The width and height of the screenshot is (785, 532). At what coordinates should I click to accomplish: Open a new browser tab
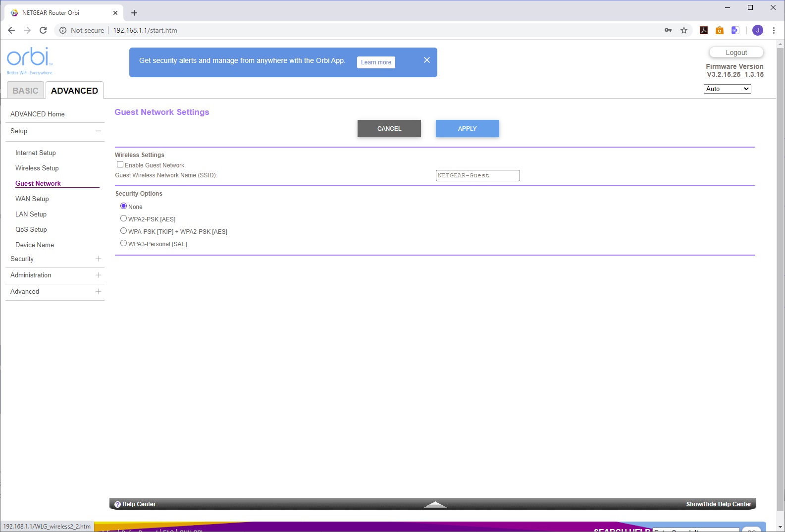(x=134, y=13)
